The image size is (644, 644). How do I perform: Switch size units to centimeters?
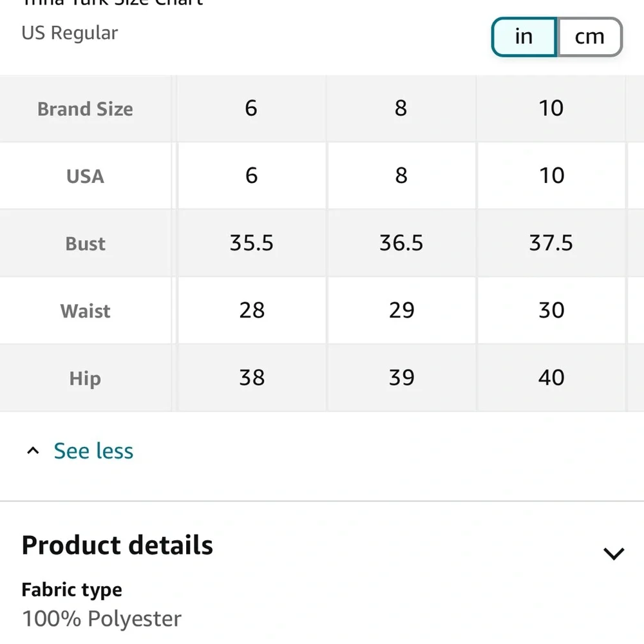coord(589,37)
